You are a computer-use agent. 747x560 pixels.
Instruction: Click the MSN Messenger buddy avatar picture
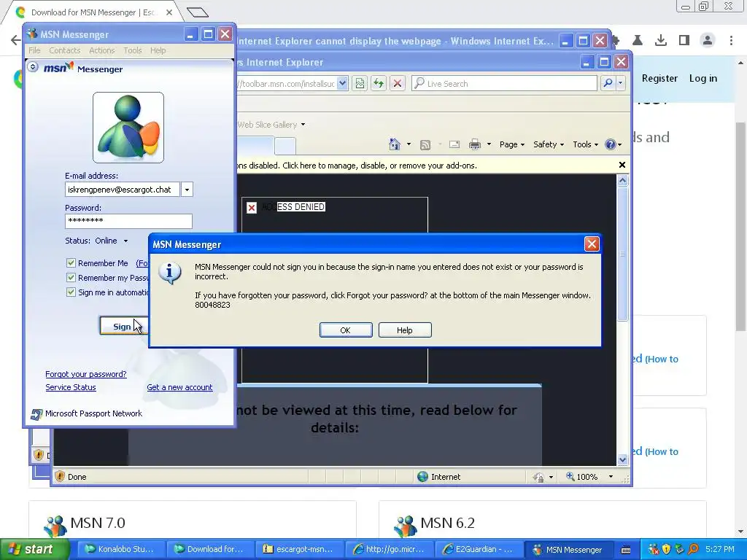pyautogui.click(x=128, y=128)
